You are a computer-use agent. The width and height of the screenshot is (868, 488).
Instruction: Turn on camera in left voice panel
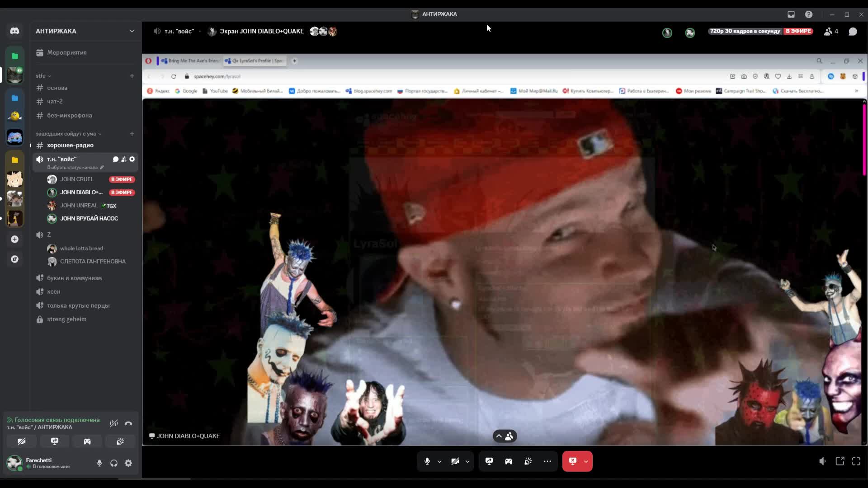tap(22, 441)
